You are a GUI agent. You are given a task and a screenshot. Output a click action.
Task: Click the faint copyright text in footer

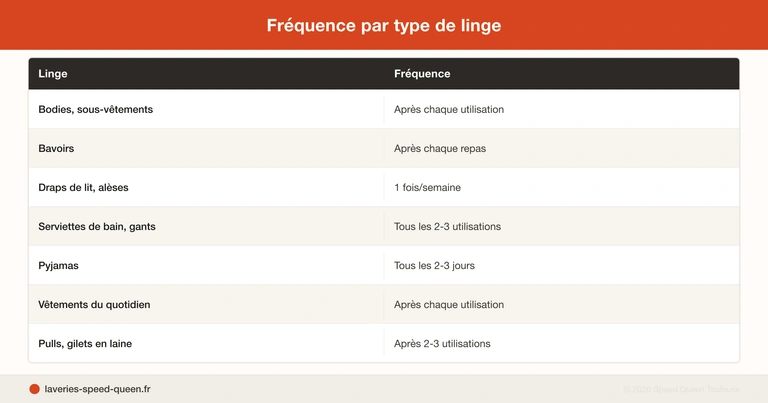tap(681, 389)
